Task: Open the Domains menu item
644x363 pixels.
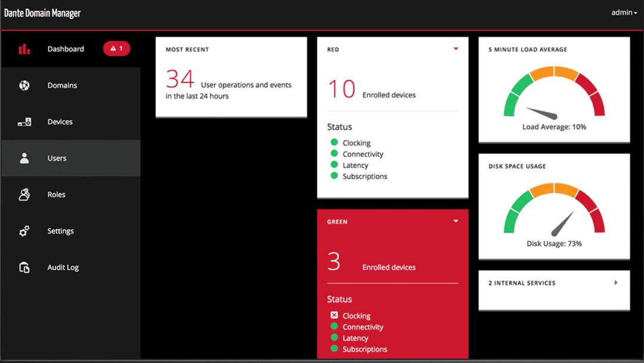Action: coord(62,85)
